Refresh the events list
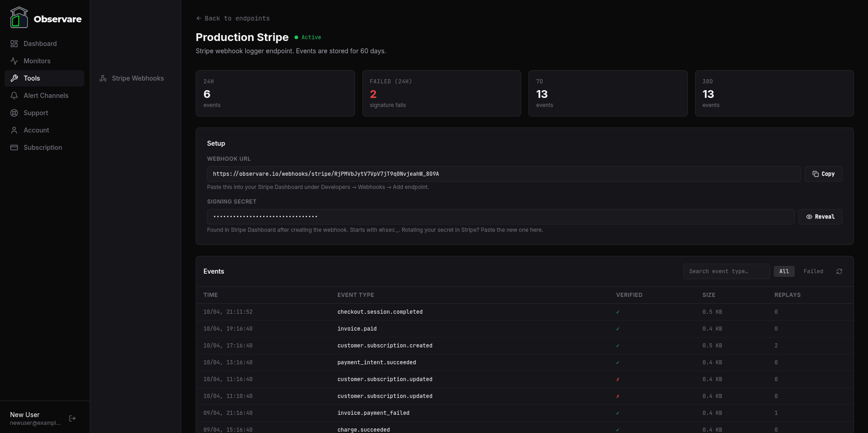 click(839, 271)
